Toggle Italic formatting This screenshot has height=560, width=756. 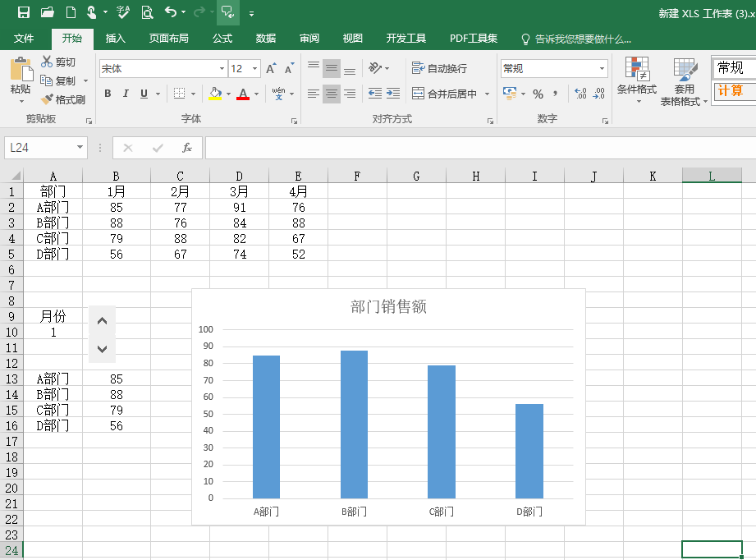126,94
